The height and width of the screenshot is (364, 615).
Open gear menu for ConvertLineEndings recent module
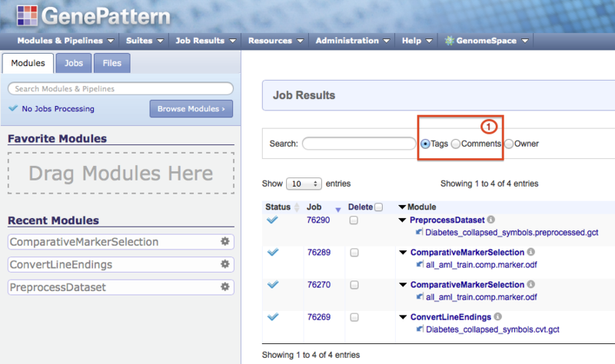coord(224,264)
